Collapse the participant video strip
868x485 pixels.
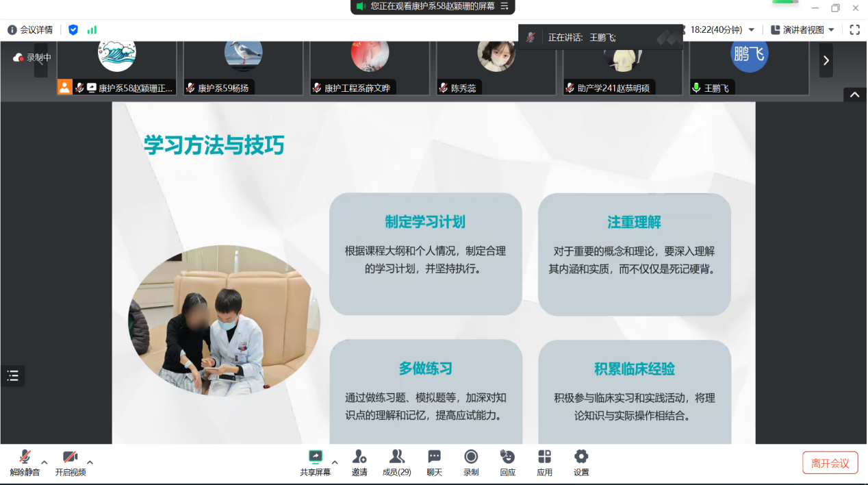point(854,95)
